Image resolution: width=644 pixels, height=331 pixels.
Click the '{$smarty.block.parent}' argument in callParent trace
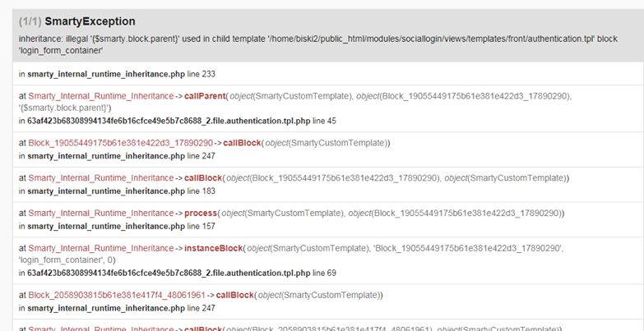[x=63, y=108]
